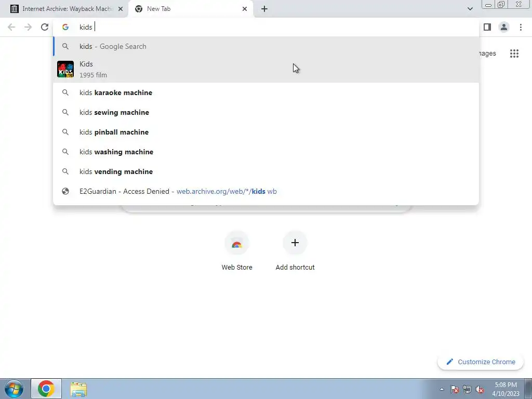Pick the 'kids sewing machine' suggestion

click(x=266, y=112)
